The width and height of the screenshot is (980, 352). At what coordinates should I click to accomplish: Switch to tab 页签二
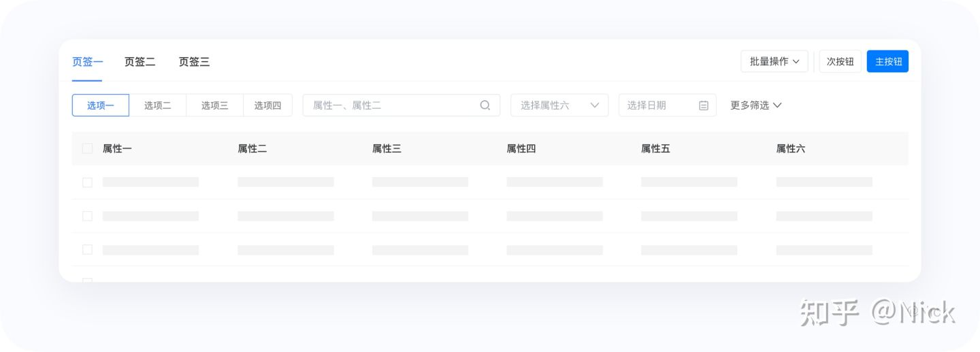coord(140,62)
